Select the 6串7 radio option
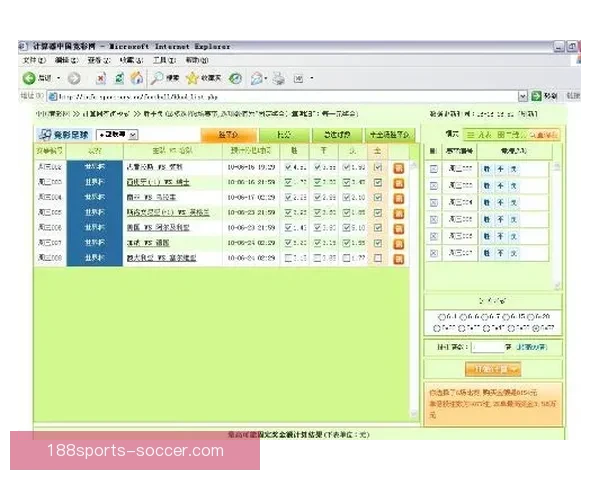 (485, 317)
